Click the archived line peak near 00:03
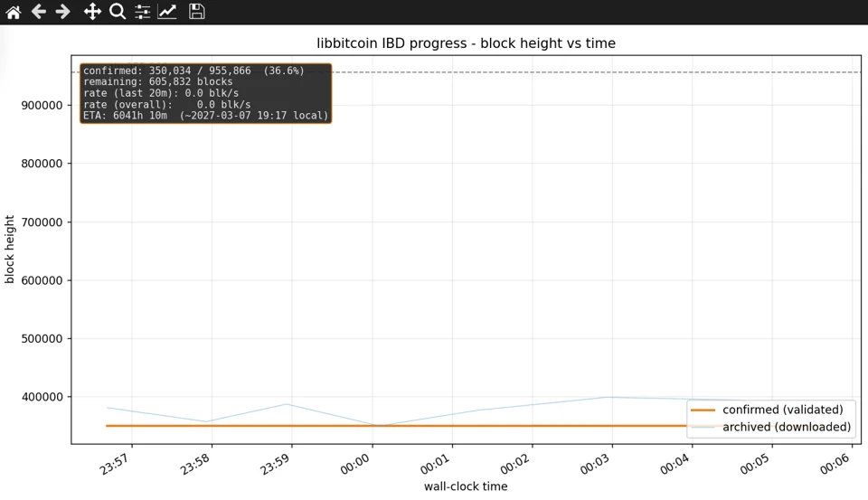 click(609, 397)
